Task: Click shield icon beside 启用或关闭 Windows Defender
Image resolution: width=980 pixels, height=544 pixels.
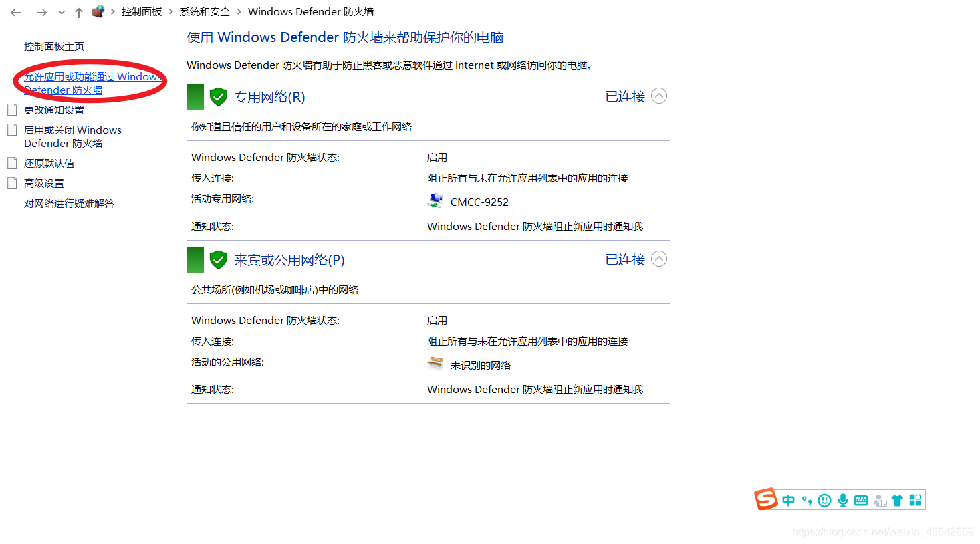Action: tap(12, 130)
